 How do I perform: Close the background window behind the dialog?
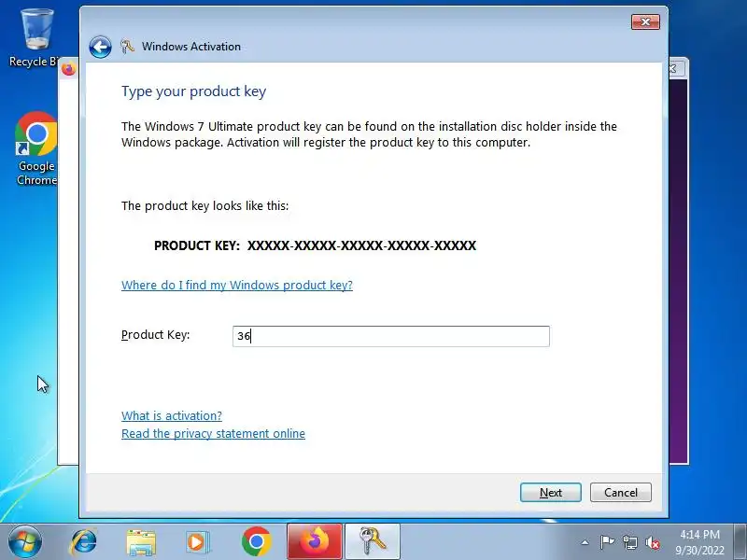coord(677,68)
